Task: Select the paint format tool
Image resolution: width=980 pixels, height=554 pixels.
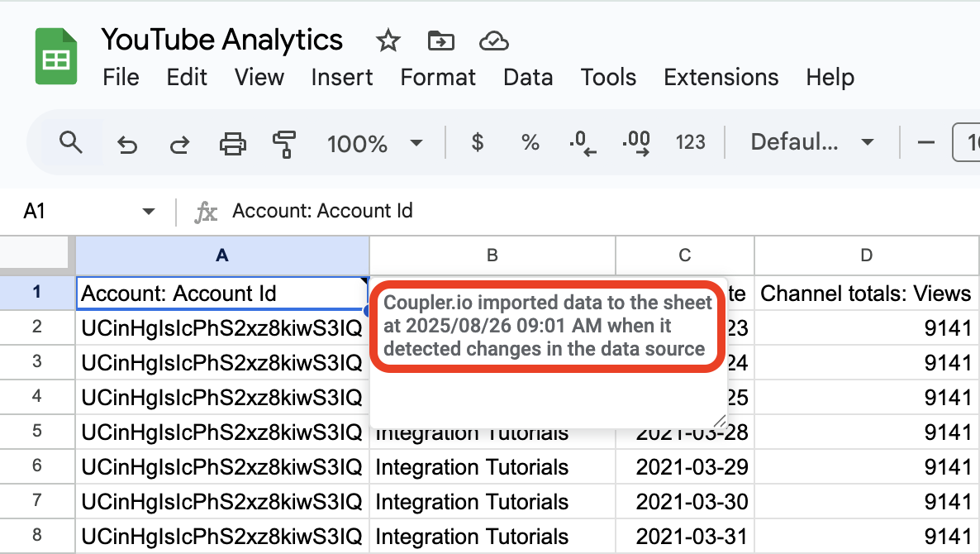Action: point(284,144)
